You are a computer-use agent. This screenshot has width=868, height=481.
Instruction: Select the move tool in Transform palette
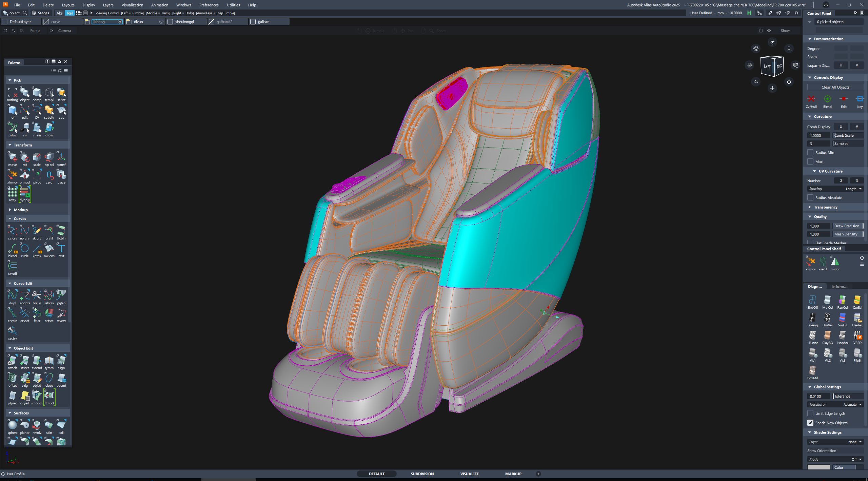coord(13,157)
